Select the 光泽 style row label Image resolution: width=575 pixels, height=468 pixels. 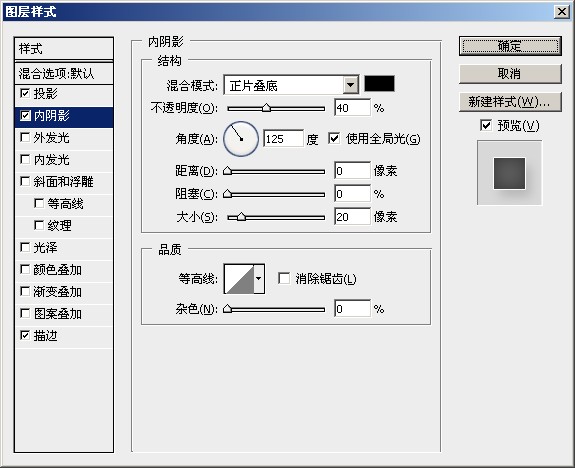click(45, 248)
